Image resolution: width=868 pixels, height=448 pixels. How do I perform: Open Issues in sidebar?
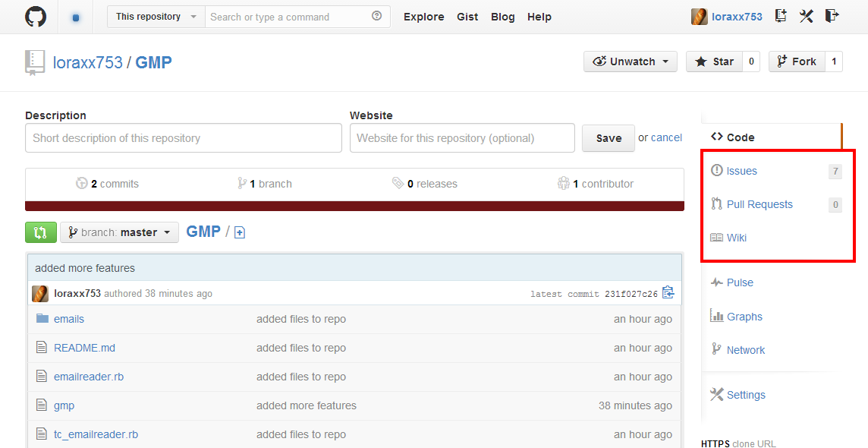pos(742,171)
